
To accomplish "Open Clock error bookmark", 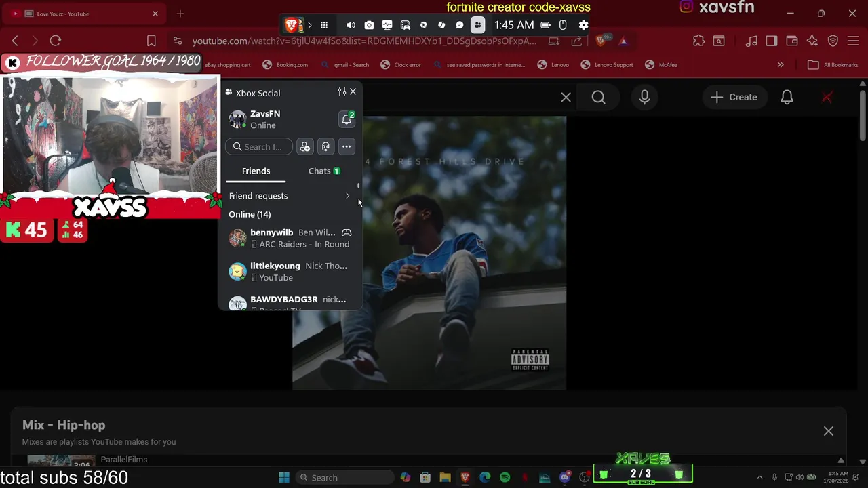I will tap(401, 65).
